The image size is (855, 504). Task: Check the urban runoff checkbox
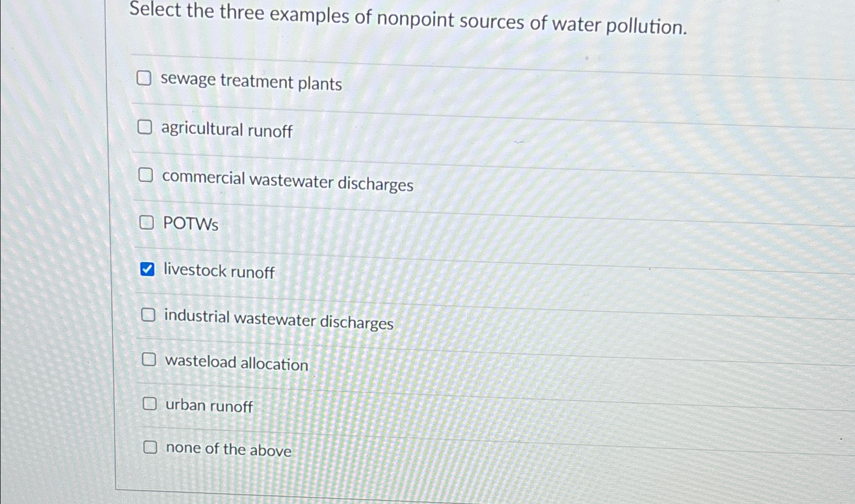150,404
